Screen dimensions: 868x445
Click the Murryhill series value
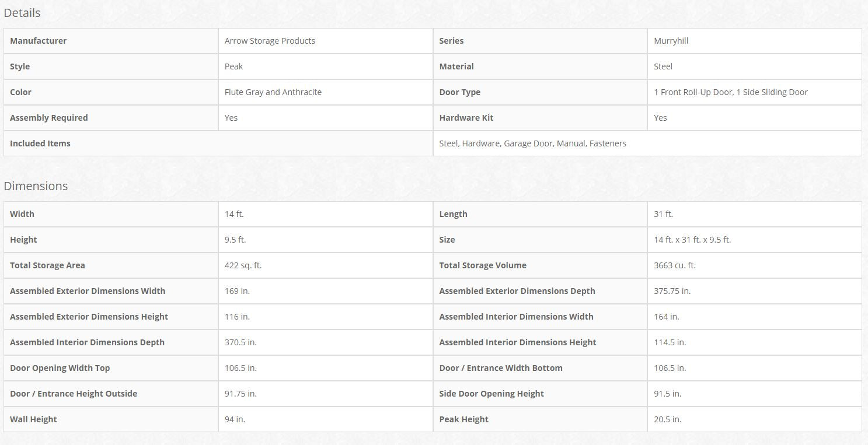[671, 41]
